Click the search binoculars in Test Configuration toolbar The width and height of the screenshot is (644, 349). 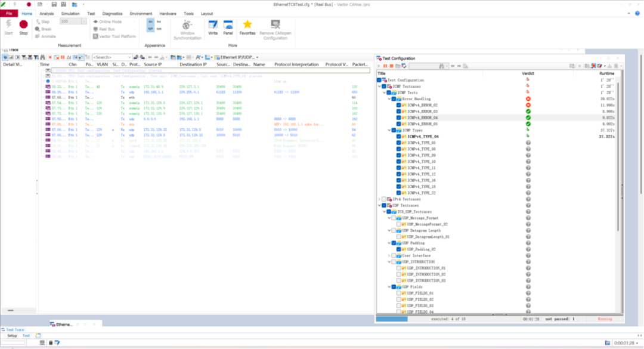point(441,66)
